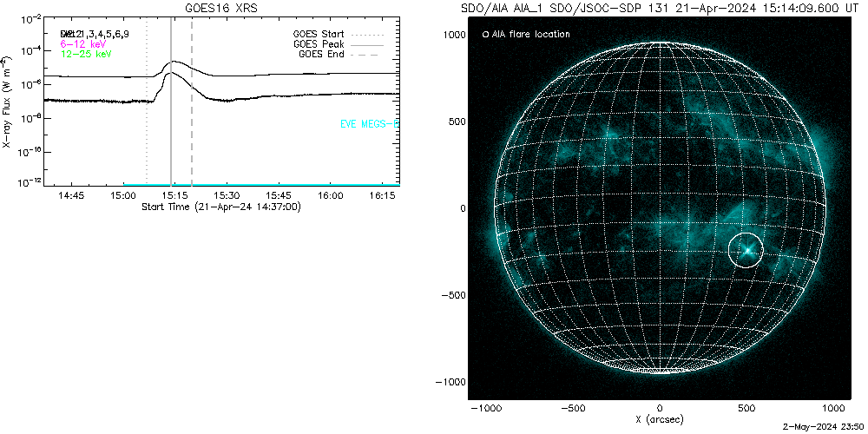Image resolution: width=868 pixels, height=434 pixels.
Task: Click -1000 on the solar image horizontal axis
Action: tap(485, 409)
